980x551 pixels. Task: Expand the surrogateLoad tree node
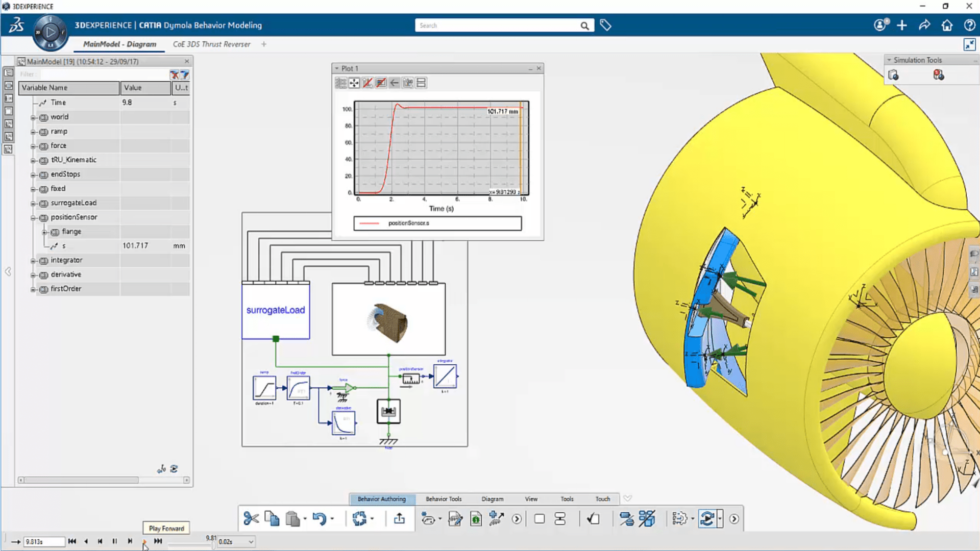[33, 204]
